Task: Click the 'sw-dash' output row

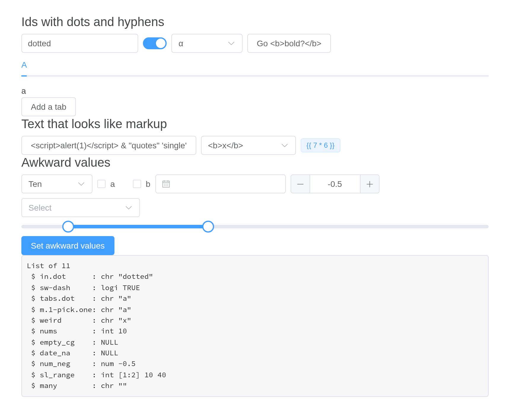Action: tap(85, 288)
